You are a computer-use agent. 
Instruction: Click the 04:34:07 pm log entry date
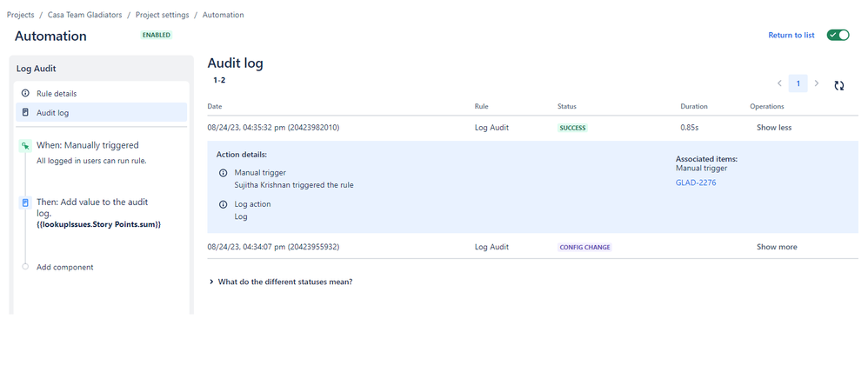click(x=273, y=247)
